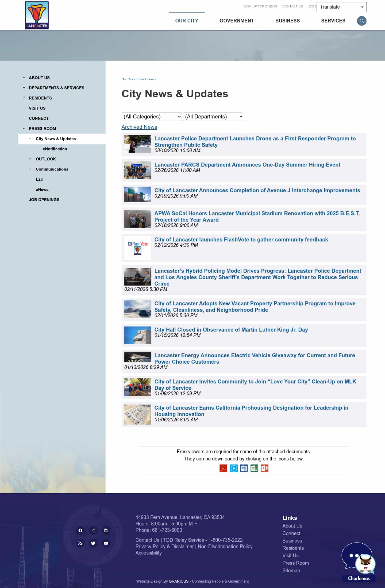Click the Avenue J interchange article thumbnail
The width and height of the screenshot is (385, 588).
point(137,195)
